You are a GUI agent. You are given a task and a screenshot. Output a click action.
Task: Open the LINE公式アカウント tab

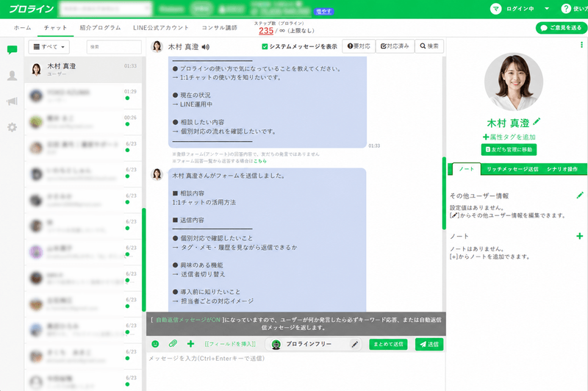(161, 28)
